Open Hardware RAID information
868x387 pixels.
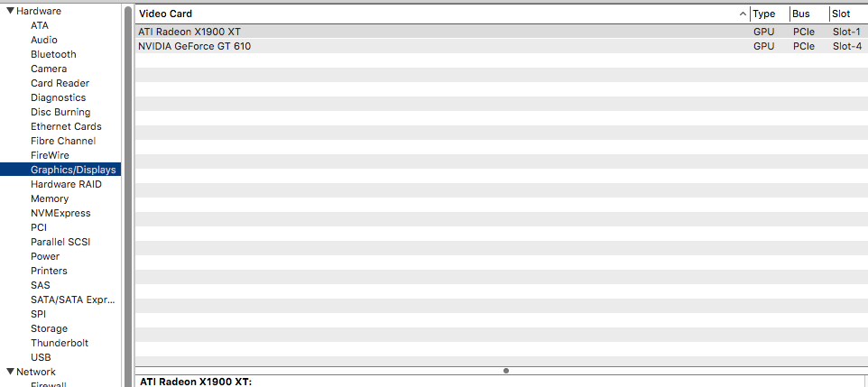coord(67,184)
